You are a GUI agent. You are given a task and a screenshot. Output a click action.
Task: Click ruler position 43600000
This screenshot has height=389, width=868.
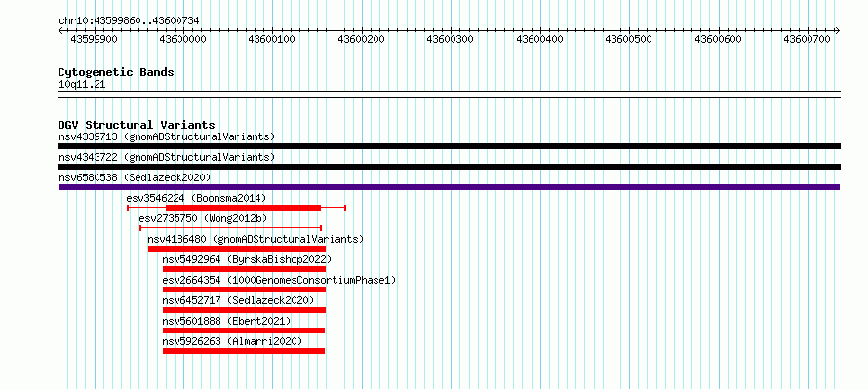click(183, 39)
